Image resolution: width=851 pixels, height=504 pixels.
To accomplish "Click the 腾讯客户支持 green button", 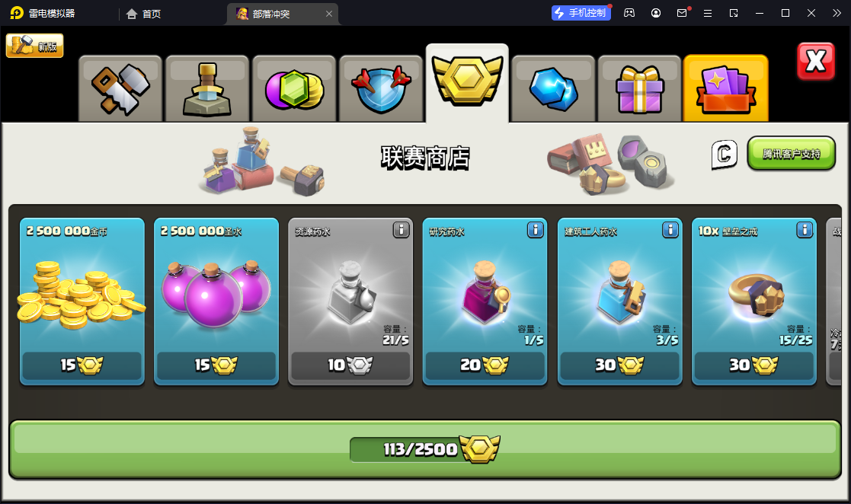I will (792, 154).
